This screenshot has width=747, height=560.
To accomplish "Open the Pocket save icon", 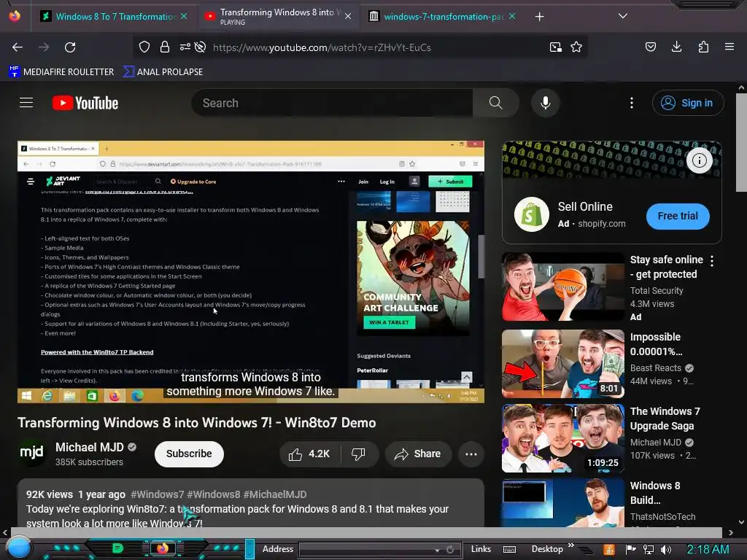I will coord(650,47).
